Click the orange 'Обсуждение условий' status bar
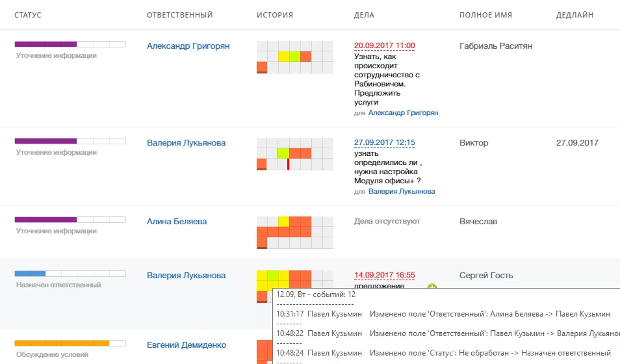Image resolution: width=620 pixels, height=364 pixels. pyautogui.click(x=70, y=343)
